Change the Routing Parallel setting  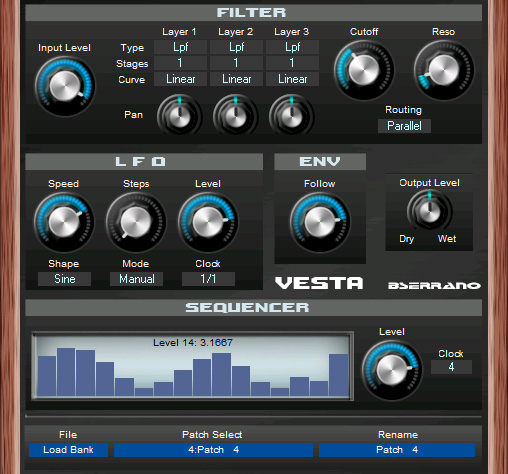404,126
